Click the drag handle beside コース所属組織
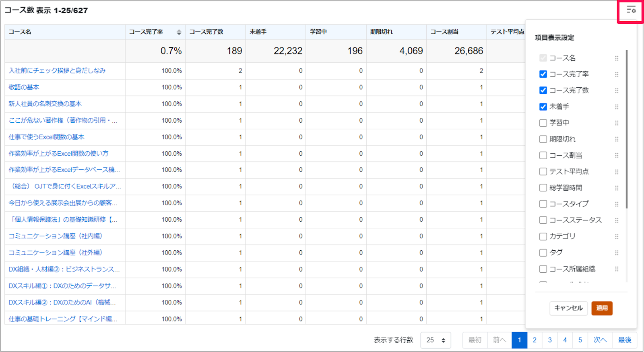Screen dimensions: 644x352 (x=617, y=269)
